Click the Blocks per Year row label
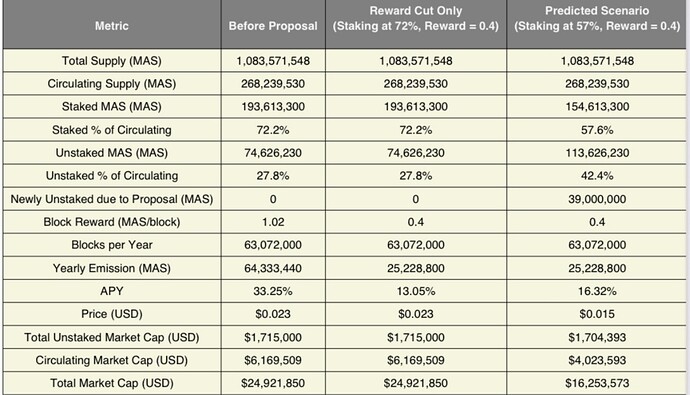Viewport: 690px width, 395px height. [x=112, y=245]
